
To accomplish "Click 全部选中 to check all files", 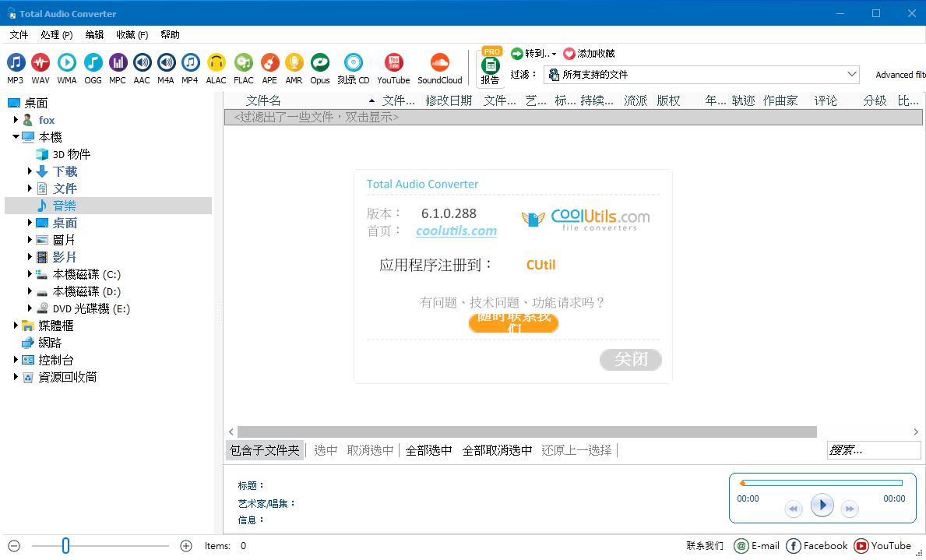I will pyautogui.click(x=428, y=450).
